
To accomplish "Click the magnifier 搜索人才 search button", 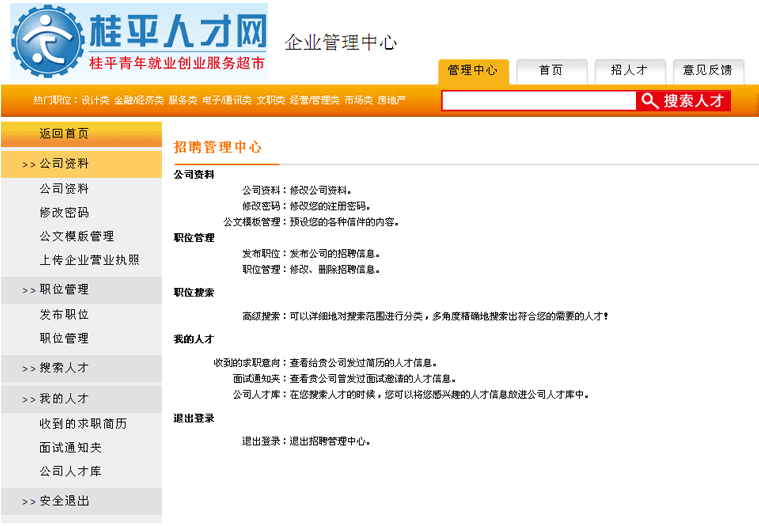I will 684,101.
